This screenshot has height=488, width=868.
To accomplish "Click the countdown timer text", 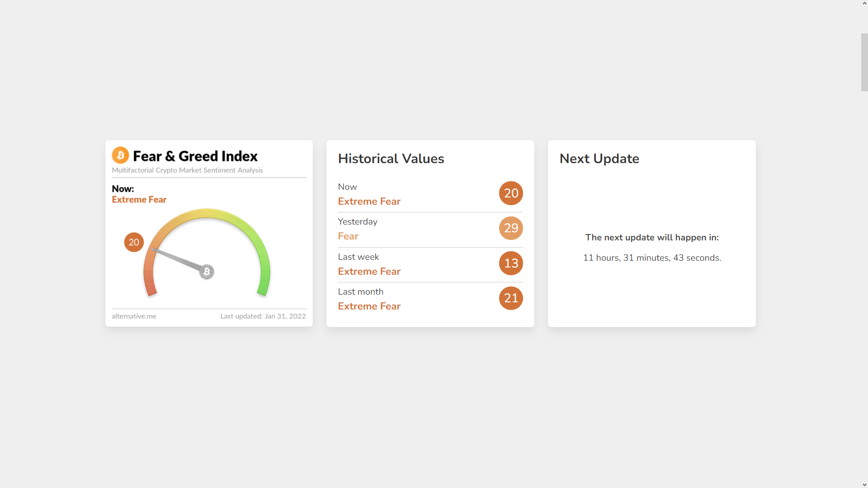I will (x=652, y=258).
